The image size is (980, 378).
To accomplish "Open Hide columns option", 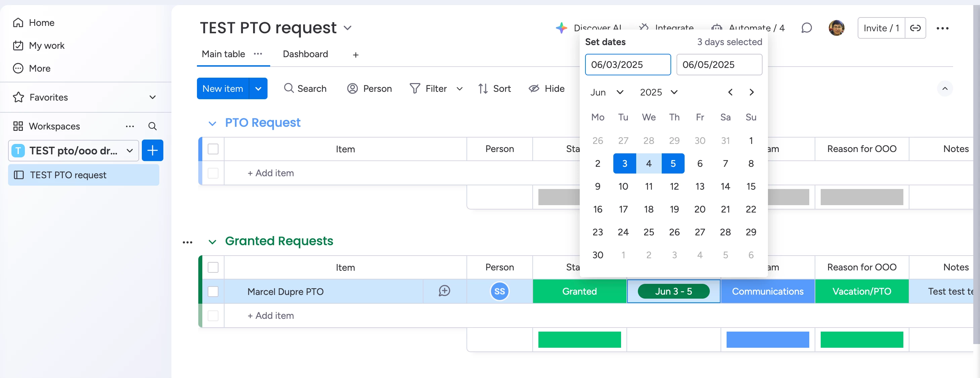I will (x=546, y=88).
